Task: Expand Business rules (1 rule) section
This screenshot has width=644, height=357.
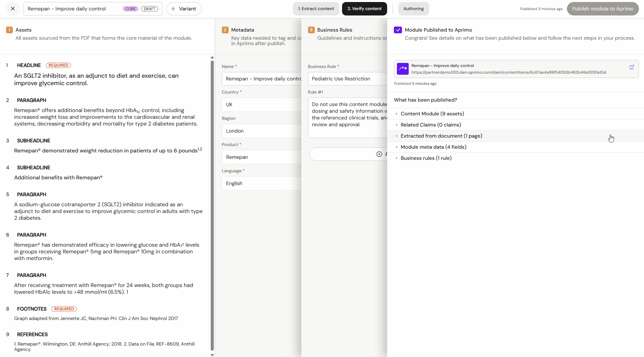Action: point(515,158)
